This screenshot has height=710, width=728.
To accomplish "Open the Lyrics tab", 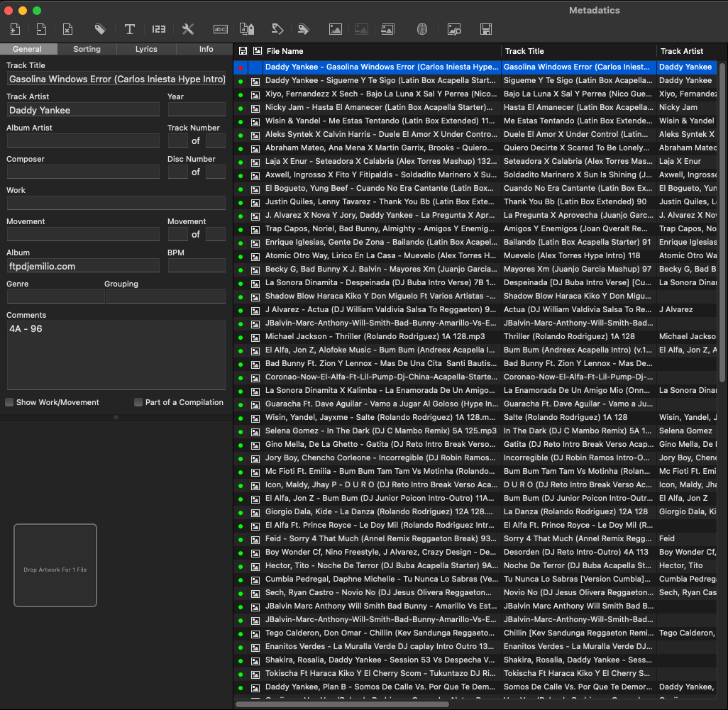I will pyautogui.click(x=146, y=49).
